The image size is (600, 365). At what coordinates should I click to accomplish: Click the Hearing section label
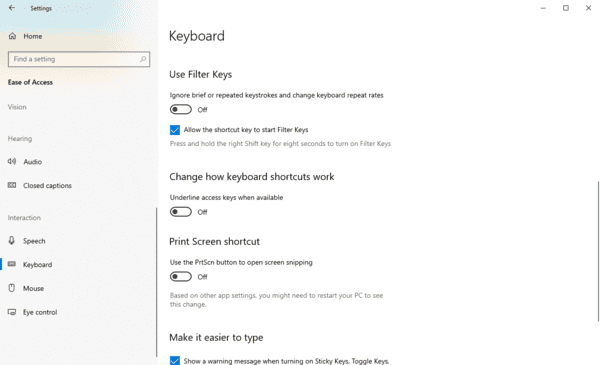[20, 139]
